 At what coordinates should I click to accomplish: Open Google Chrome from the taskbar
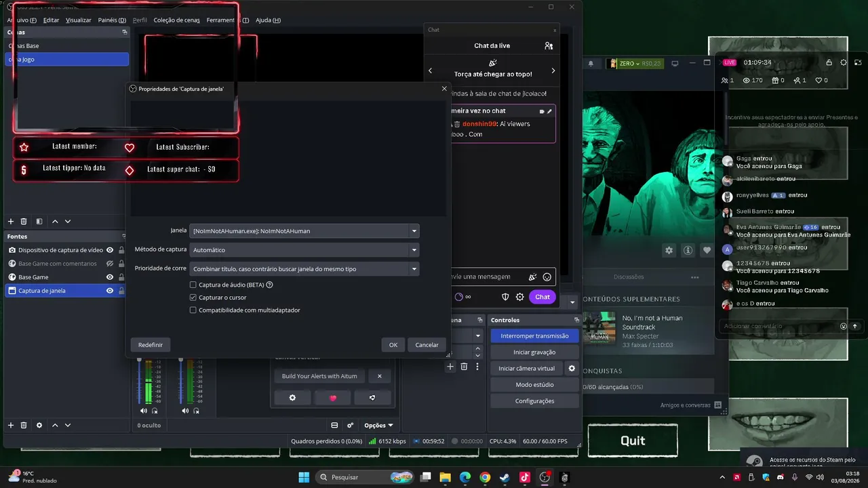(x=485, y=477)
